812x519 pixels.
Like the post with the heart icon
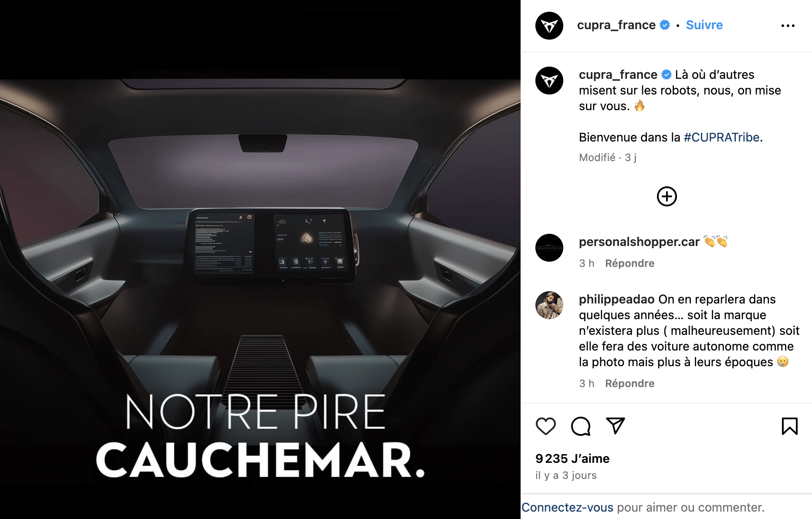coord(545,426)
